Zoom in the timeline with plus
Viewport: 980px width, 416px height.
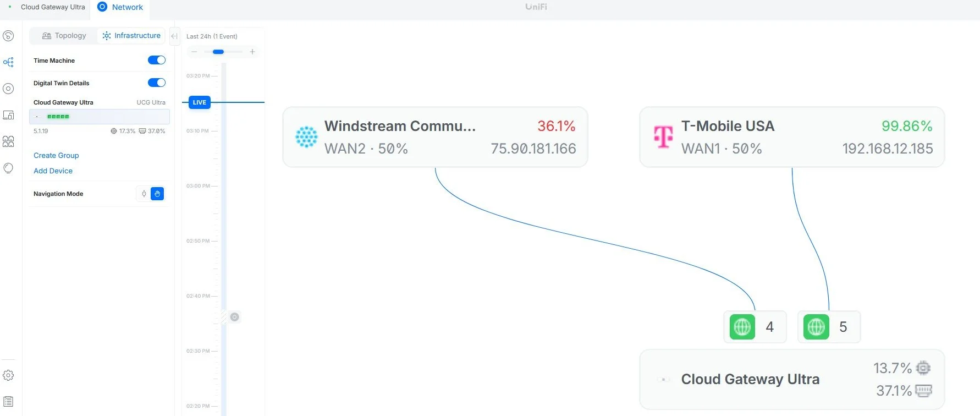(252, 52)
